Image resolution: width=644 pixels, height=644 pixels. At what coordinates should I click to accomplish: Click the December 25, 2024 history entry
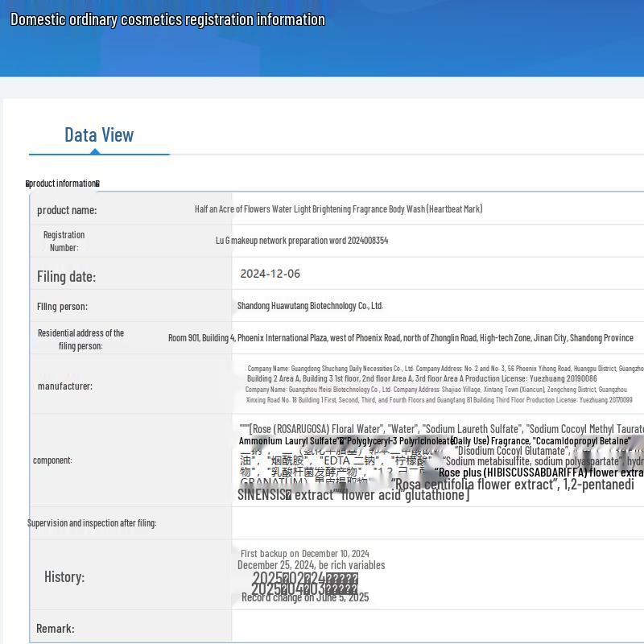tap(311, 565)
